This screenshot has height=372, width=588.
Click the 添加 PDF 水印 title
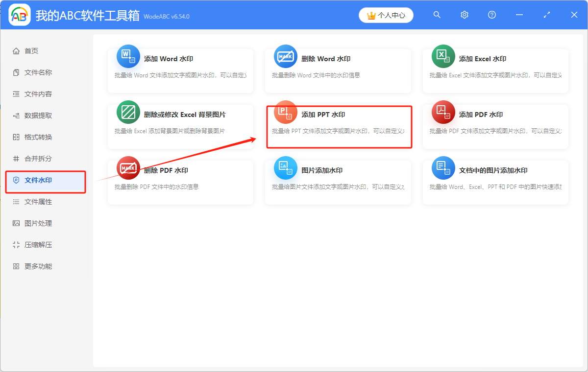481,115
